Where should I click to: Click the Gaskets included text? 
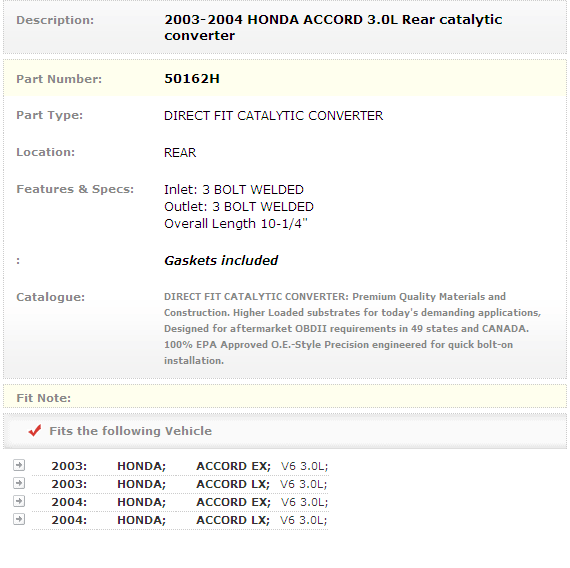pos(221,260)
